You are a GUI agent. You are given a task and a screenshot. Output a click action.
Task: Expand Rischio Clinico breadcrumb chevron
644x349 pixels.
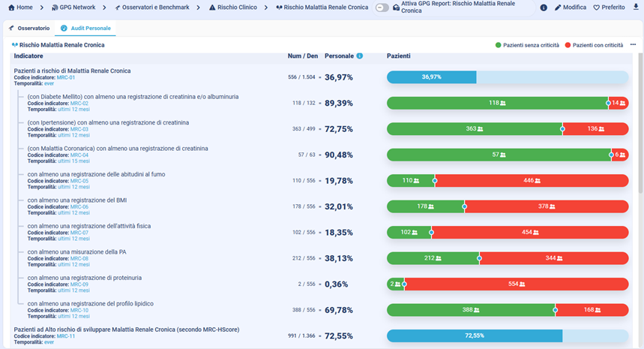click(x=198, y=8)
